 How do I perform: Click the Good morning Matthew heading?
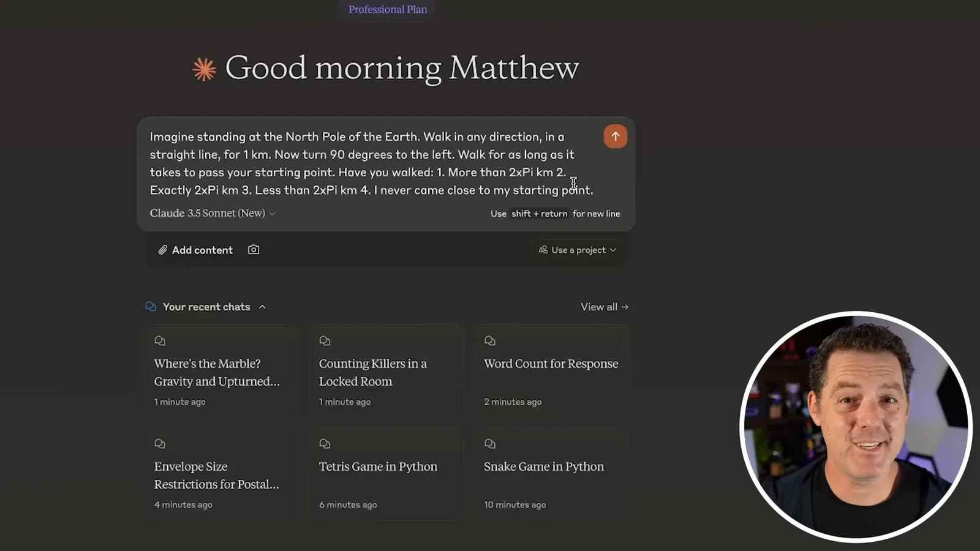pyautogui.click(x=402, y=67)
